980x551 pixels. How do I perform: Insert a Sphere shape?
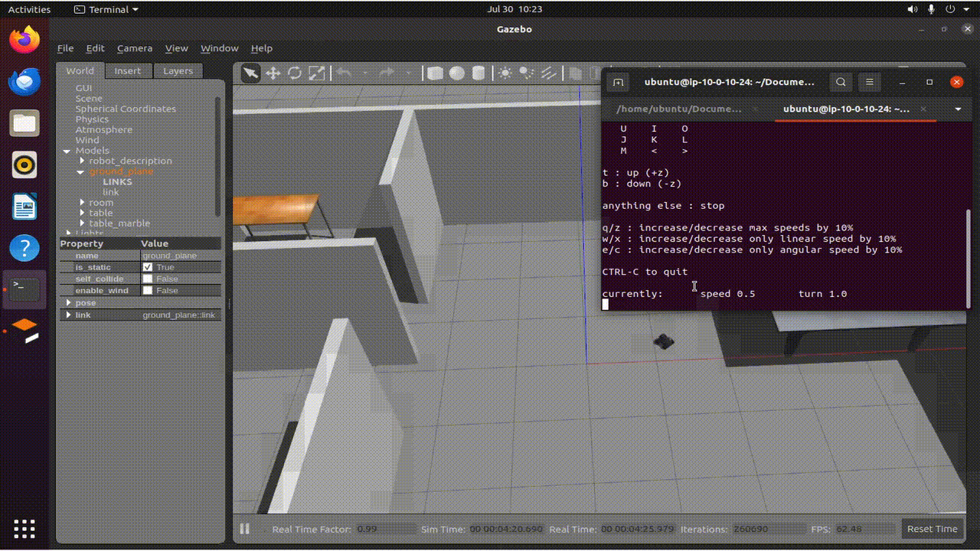457,73
